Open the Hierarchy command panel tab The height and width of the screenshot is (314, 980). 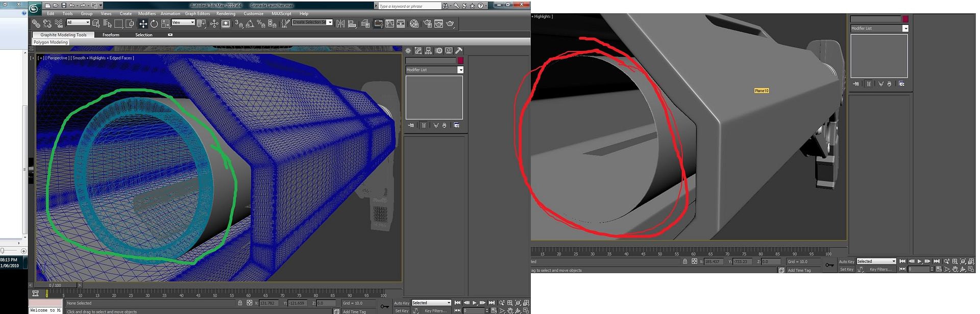428,50
